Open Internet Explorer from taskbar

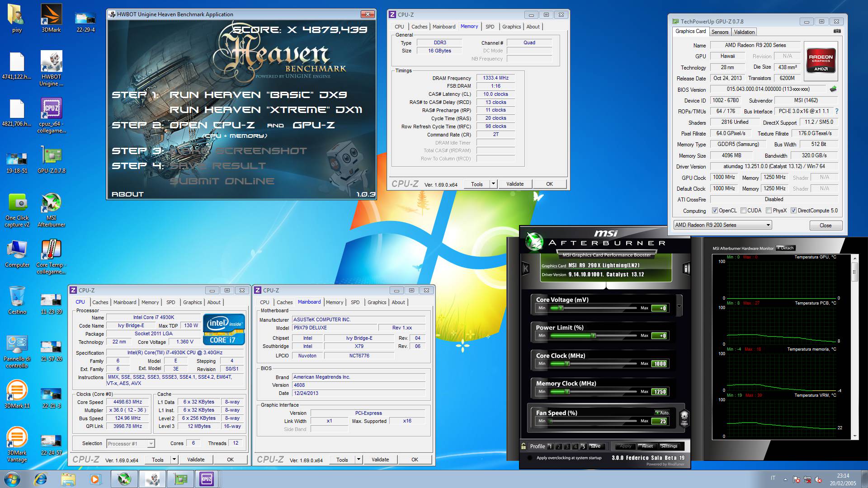pos(40,479)
